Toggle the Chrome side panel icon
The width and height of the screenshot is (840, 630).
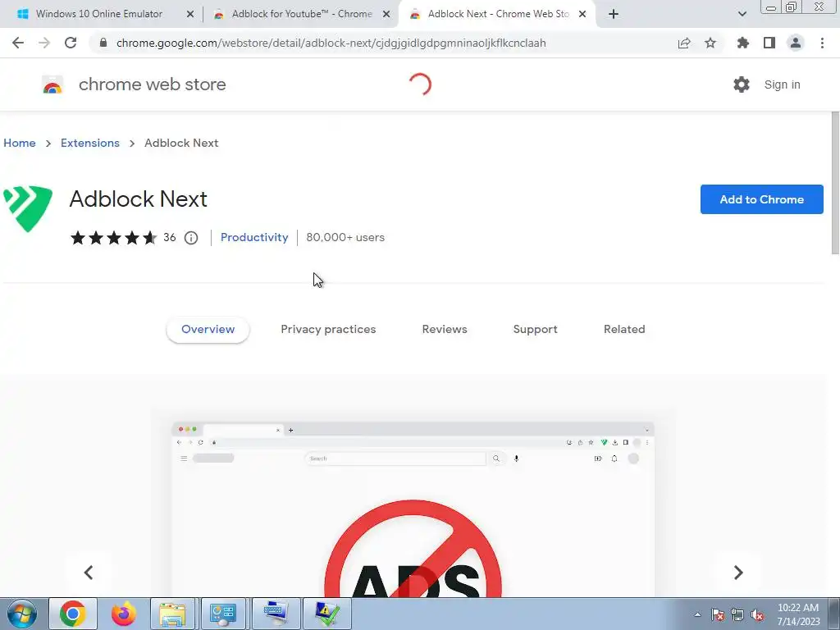(x=769, y=43)
